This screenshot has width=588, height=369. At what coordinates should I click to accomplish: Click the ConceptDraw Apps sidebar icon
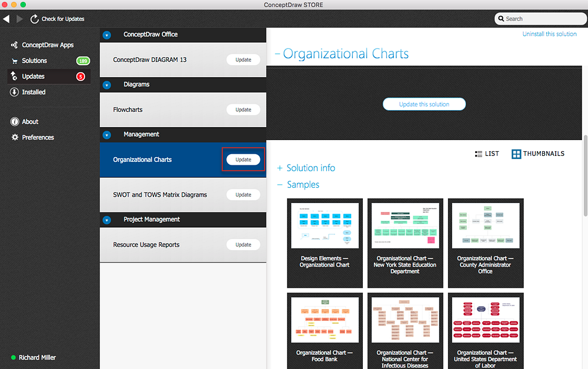point(14,45)
